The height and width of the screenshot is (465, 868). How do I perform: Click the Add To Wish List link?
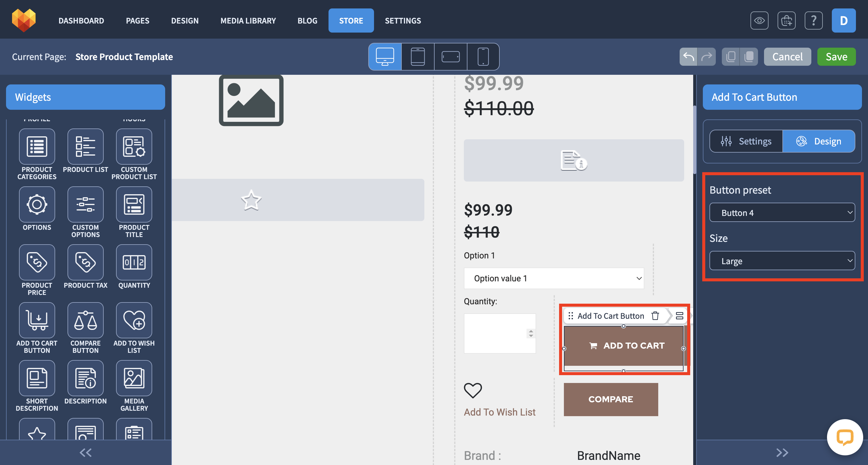(x=499, y=412)
